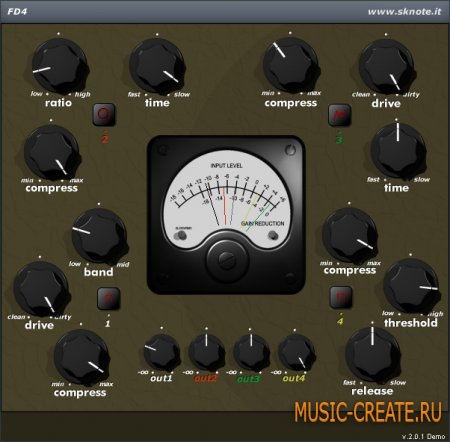Click the red number 2 band indicator
This screenshot has width=450, height=442.
105,139
